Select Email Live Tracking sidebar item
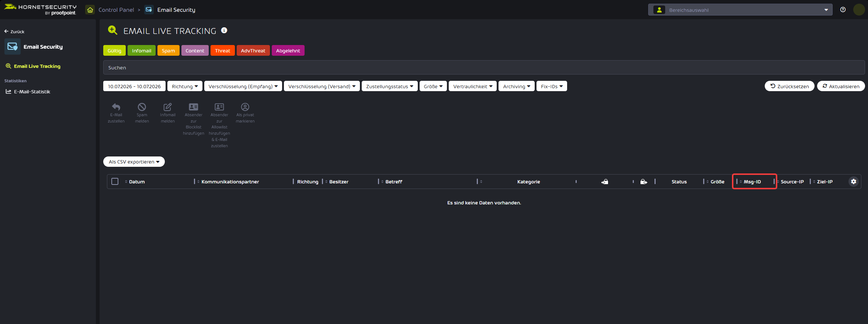Screen dimensions: 868x324 tap(37, 66)
